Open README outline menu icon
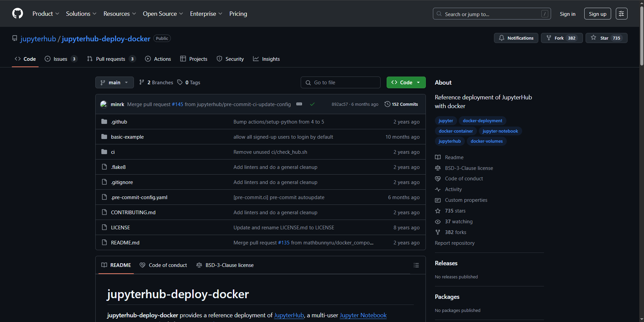The width and height of the screenshot is (644, 322). coord(416,265)
